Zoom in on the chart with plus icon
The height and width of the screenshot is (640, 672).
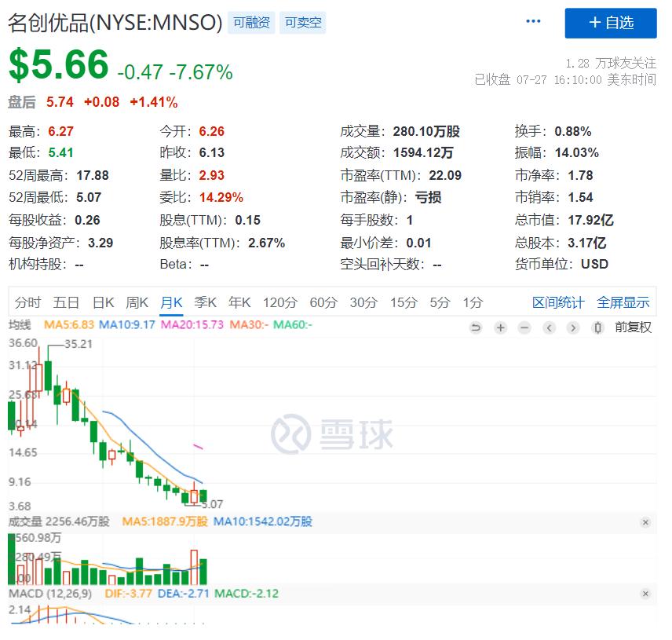(x=500, y=327)
